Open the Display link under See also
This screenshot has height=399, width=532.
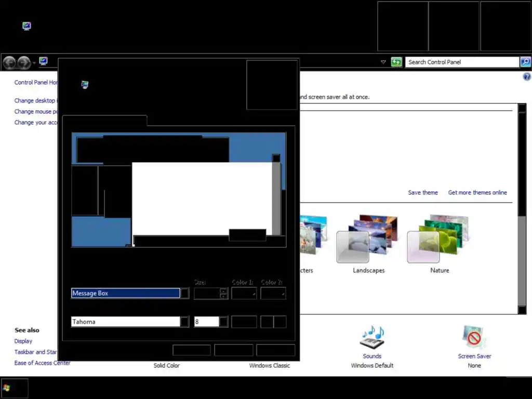23,341
